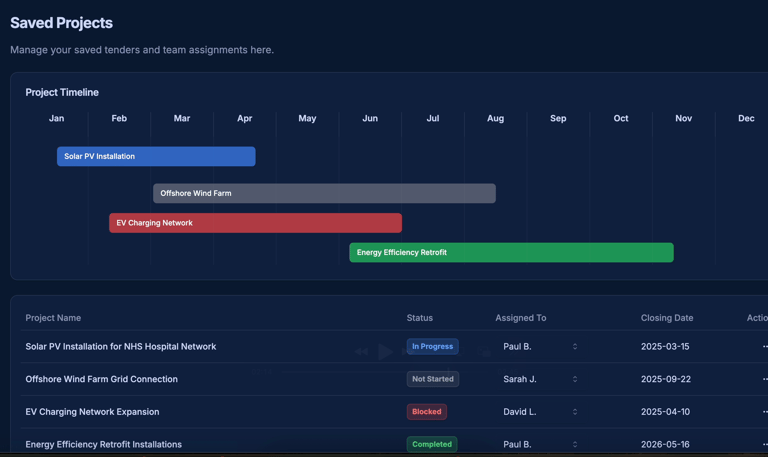Click the Jul month label
This screenshot has height=457, width=768.
[432, 118]
